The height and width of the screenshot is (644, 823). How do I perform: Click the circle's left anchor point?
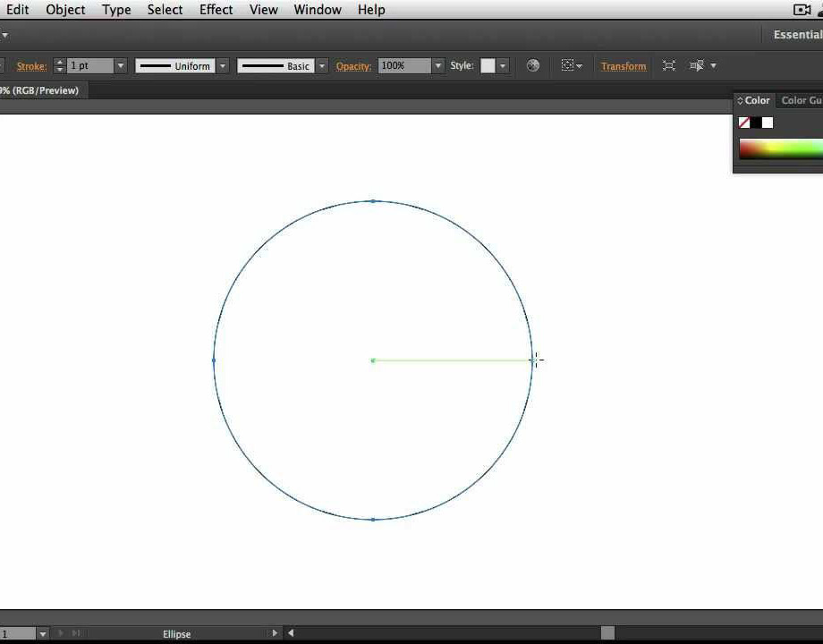click(214, 360)
